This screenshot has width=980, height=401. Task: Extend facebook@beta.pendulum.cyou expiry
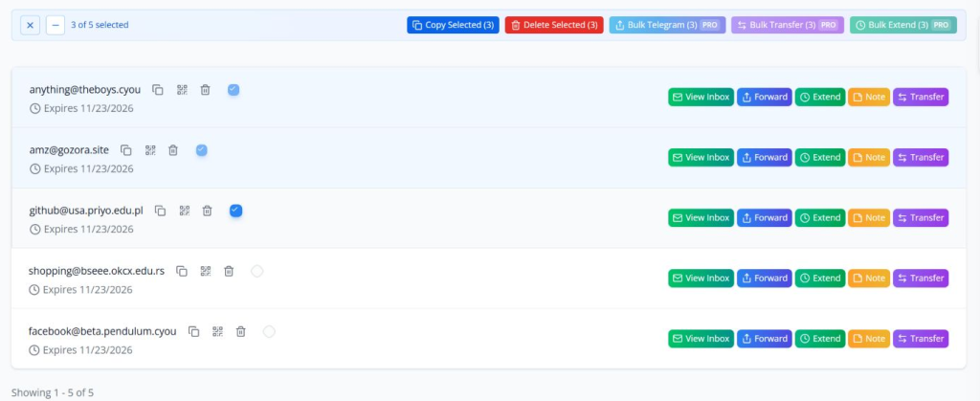(x=820, y=339)
